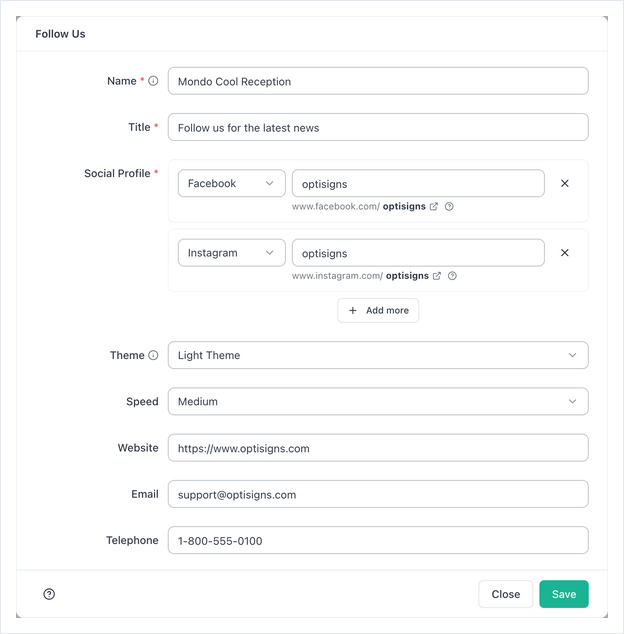
Task: Open the Facebook platform dropdown
Action: [x=232, y=184]
